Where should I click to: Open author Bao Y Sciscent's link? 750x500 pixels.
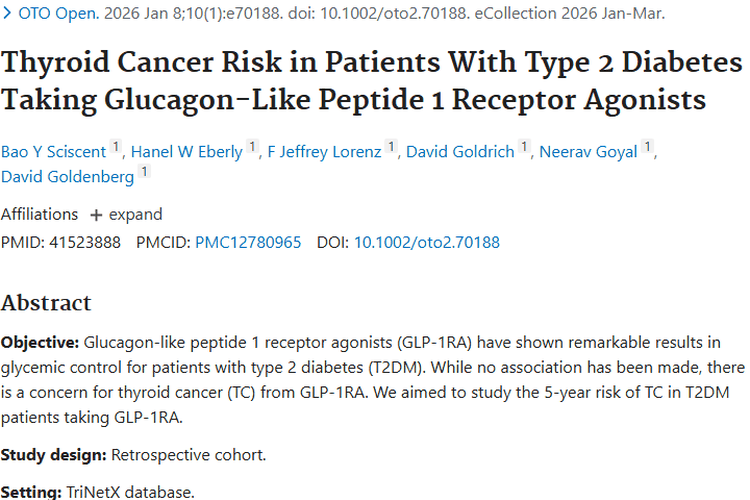pos(53,152)
